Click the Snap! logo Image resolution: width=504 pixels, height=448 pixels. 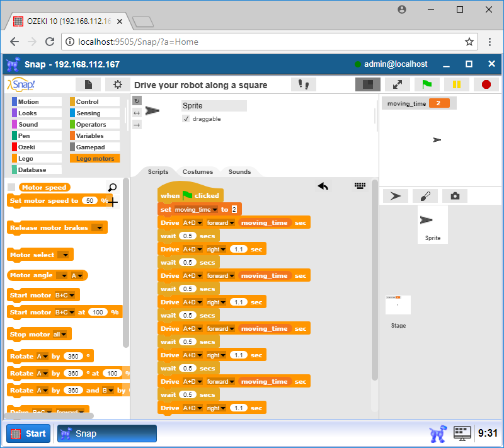pos(21,84)
